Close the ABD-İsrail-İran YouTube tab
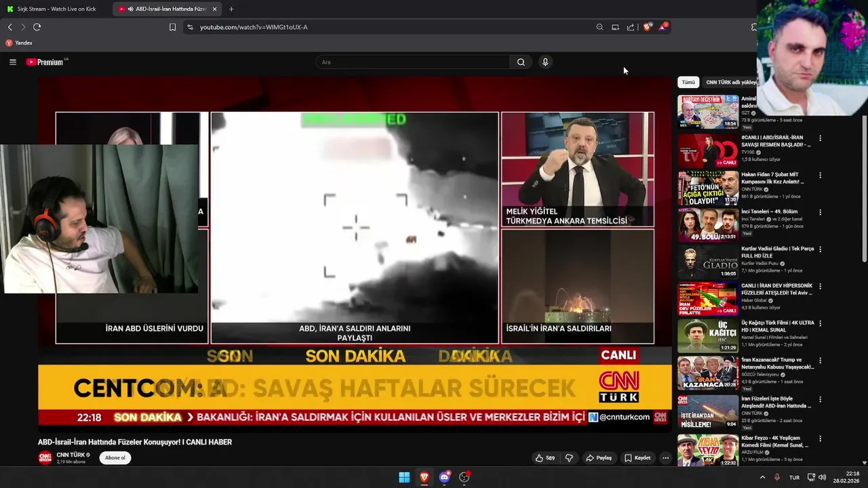868x488 pixels. (x=215, y=9)
